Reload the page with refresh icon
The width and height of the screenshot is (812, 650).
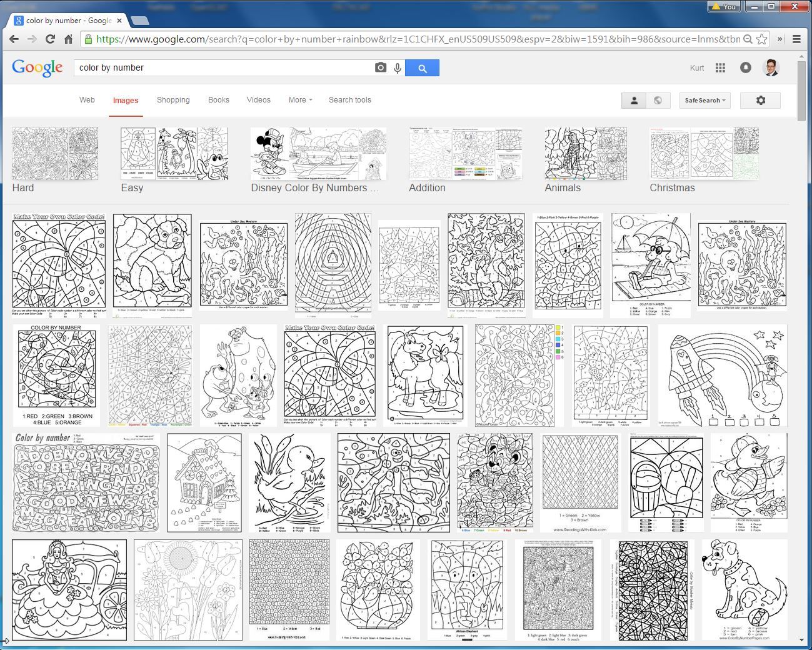pyautogui.click(x=50, y=39)
